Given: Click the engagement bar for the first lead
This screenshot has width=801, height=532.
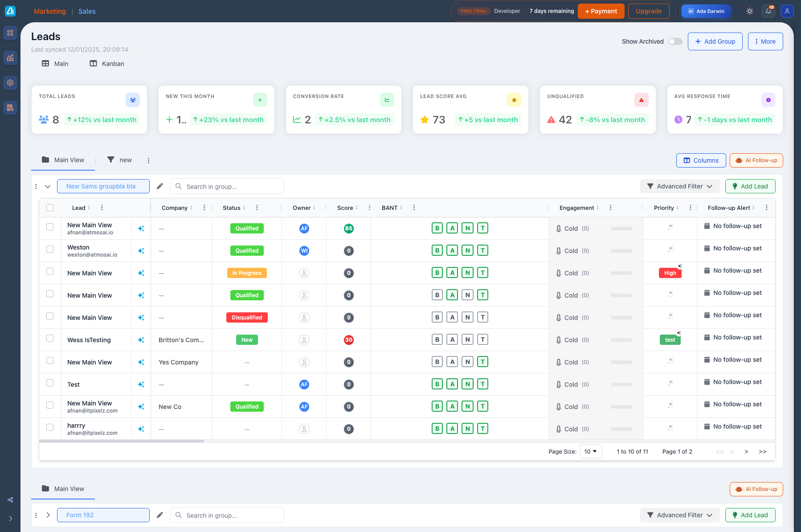Looking at the screenshot, I should point(621,229).
